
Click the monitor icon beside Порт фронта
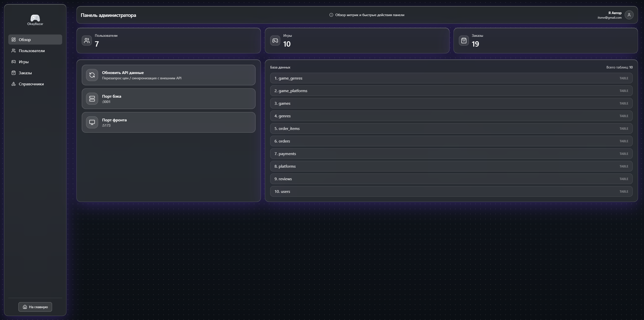[x=92, y=122]
